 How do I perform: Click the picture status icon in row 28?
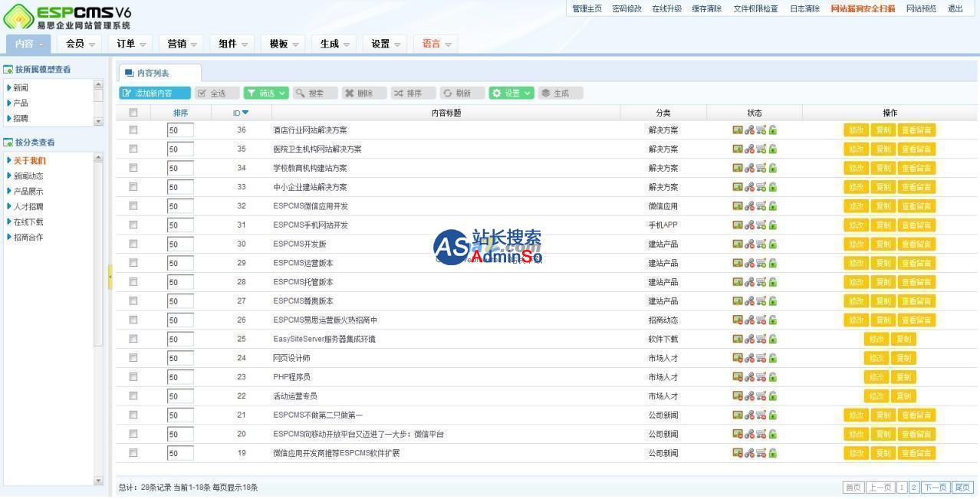pos(737,282)
